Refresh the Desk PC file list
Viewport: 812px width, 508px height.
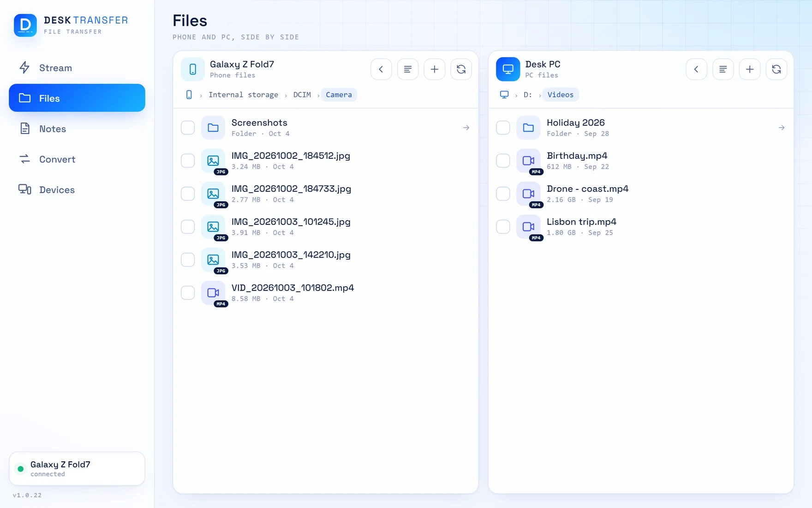(776, 69)
